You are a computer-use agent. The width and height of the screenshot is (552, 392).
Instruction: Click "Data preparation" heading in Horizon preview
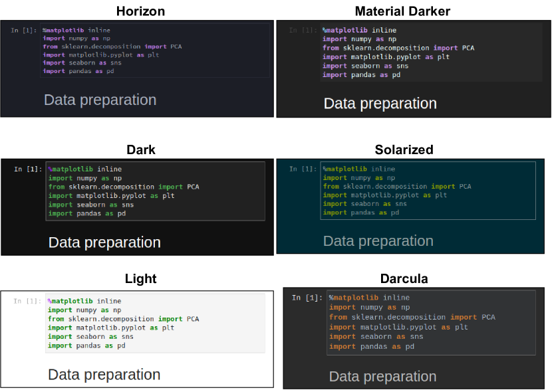coord(100,100)
